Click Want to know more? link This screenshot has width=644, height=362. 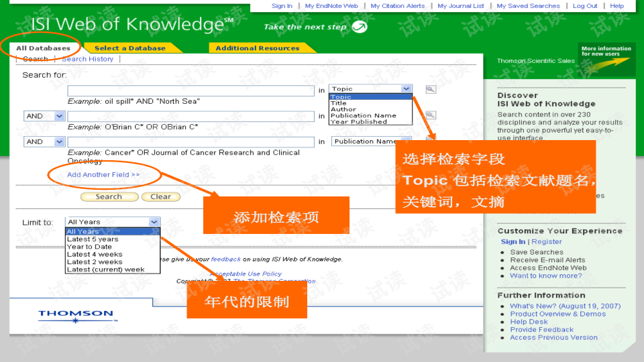(546, 276)
